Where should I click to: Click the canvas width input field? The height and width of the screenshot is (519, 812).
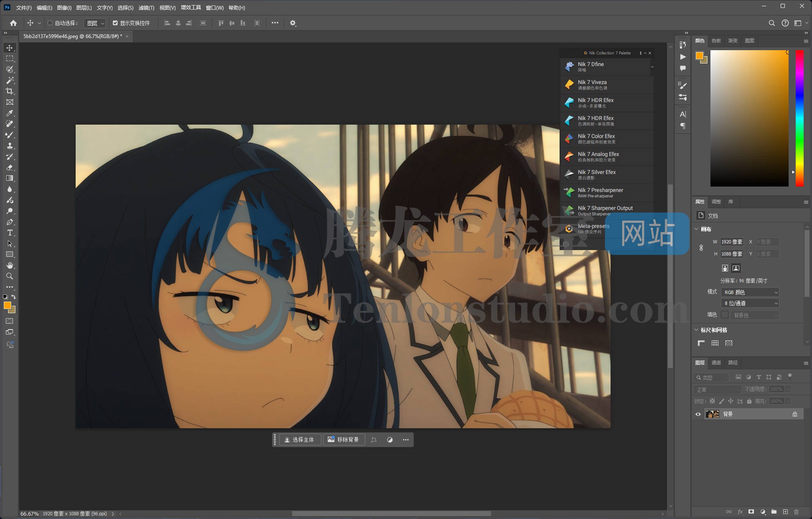pyautogui.click(x=732, y=242)
